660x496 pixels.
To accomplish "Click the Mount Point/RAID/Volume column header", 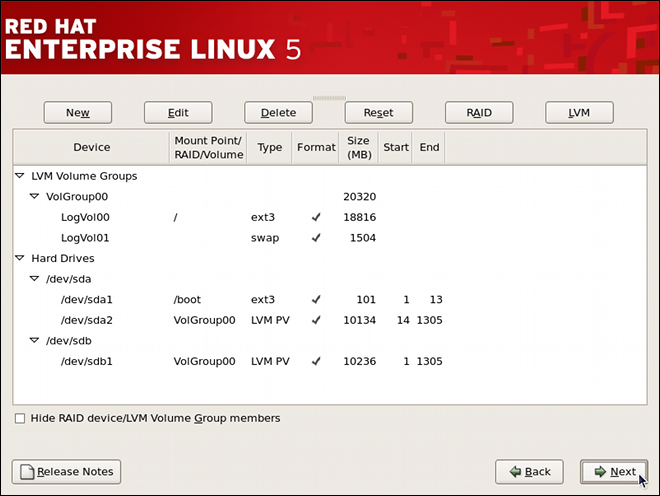I will point(208,147).
